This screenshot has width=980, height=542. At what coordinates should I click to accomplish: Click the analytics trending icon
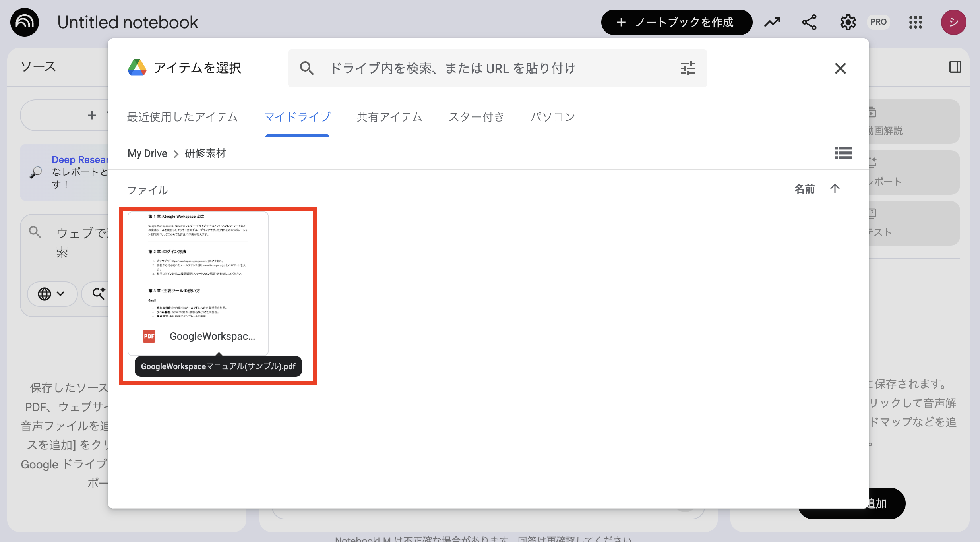click(771, 22)
